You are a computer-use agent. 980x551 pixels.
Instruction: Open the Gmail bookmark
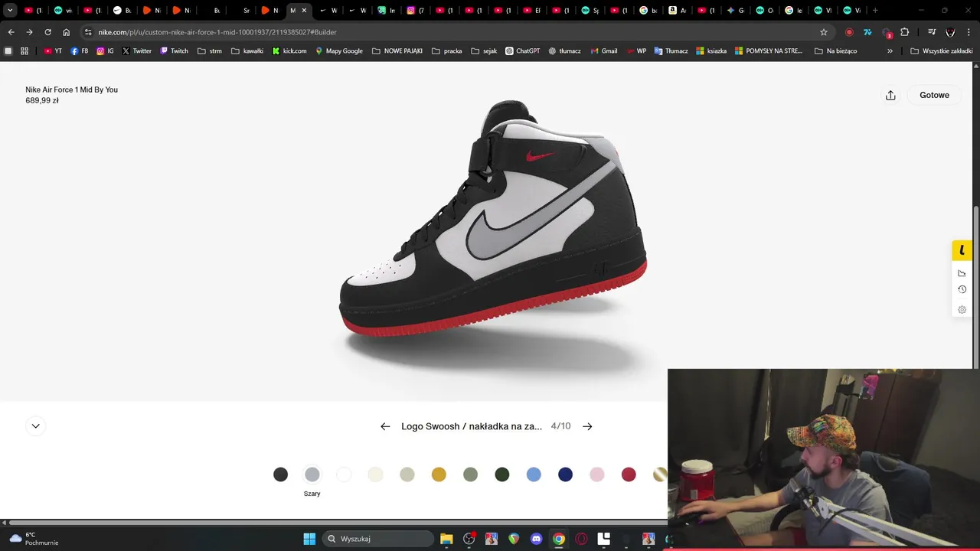click(604, 51)
